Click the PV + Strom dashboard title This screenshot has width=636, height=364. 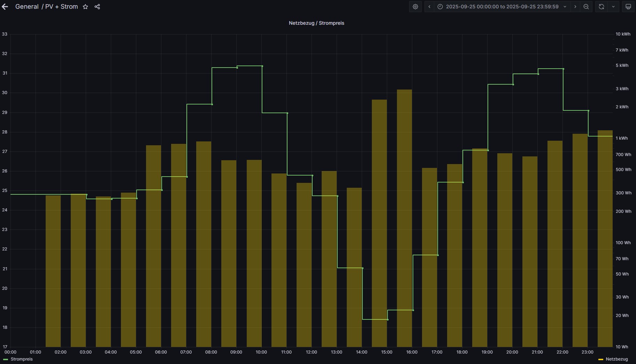62,7
